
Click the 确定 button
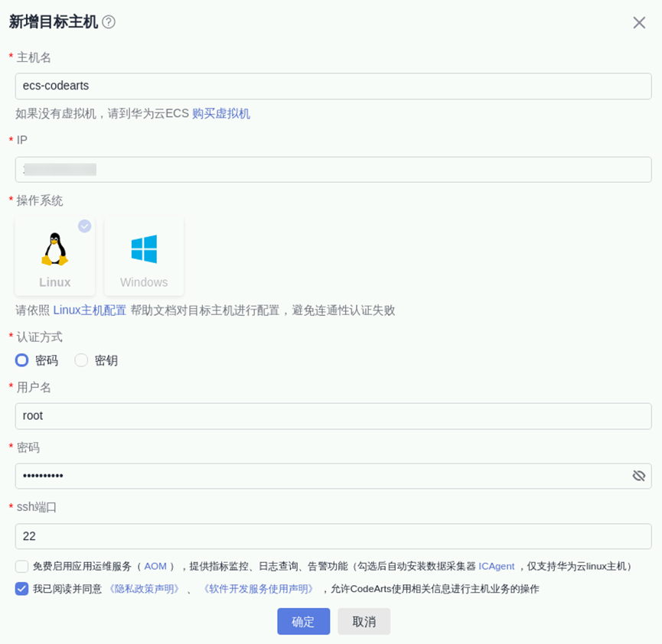pyautogui.click(x=304, y=621)
